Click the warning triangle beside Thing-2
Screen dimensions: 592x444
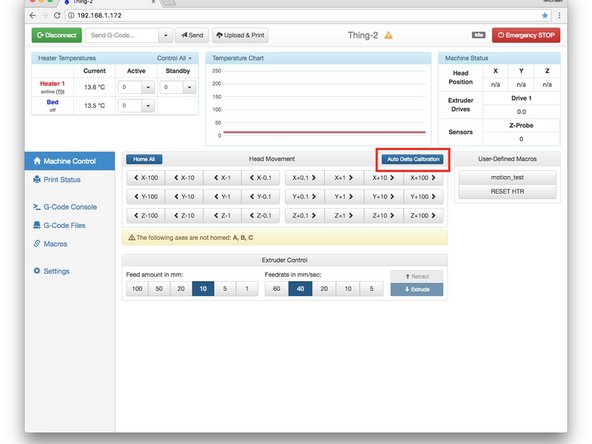[x=388, y=35]
